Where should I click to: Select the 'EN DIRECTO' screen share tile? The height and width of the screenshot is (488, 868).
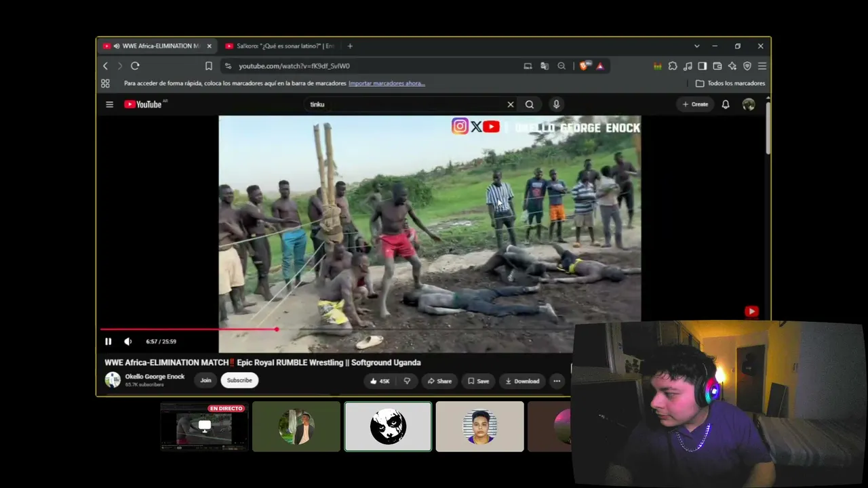tap(204, 426)
